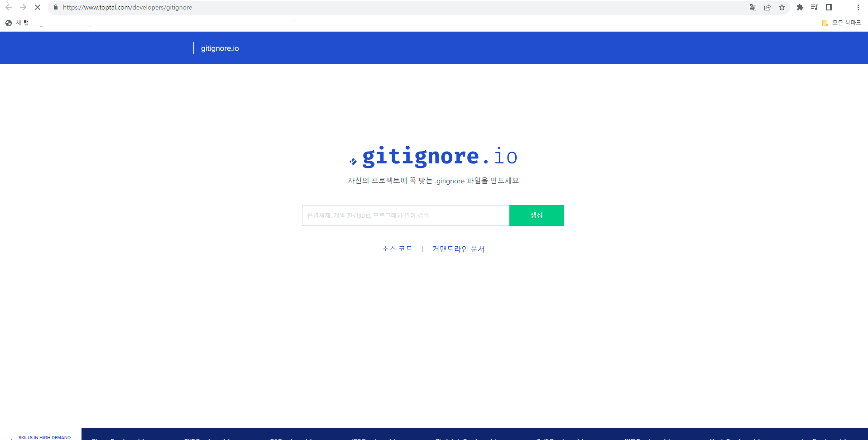Go forward to the next page
Image resolution: width=868 pixels, height=440 pixels.
point(23,7)
